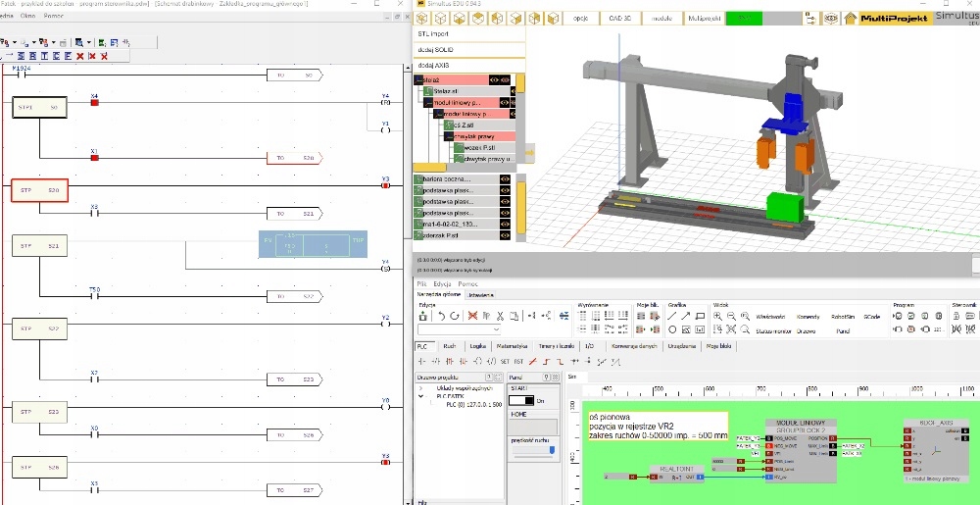Click the first cube view icon in Simultus
Screen dimensions: 980x505
click(x=421, y=18)
